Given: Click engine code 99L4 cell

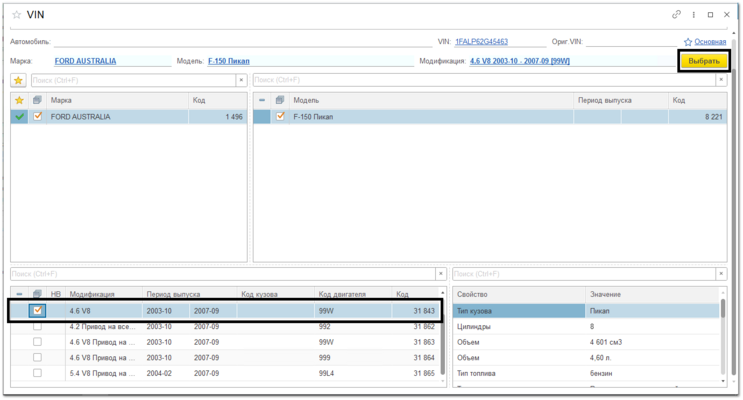Looking at the screenshot, I should [x=353, y=373].
